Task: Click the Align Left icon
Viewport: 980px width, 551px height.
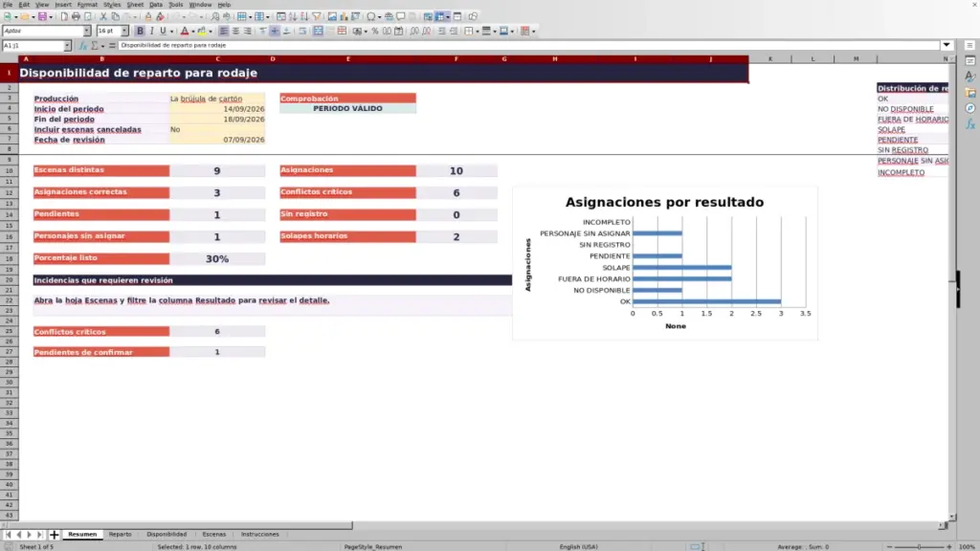Action: (x=224, y=31)
